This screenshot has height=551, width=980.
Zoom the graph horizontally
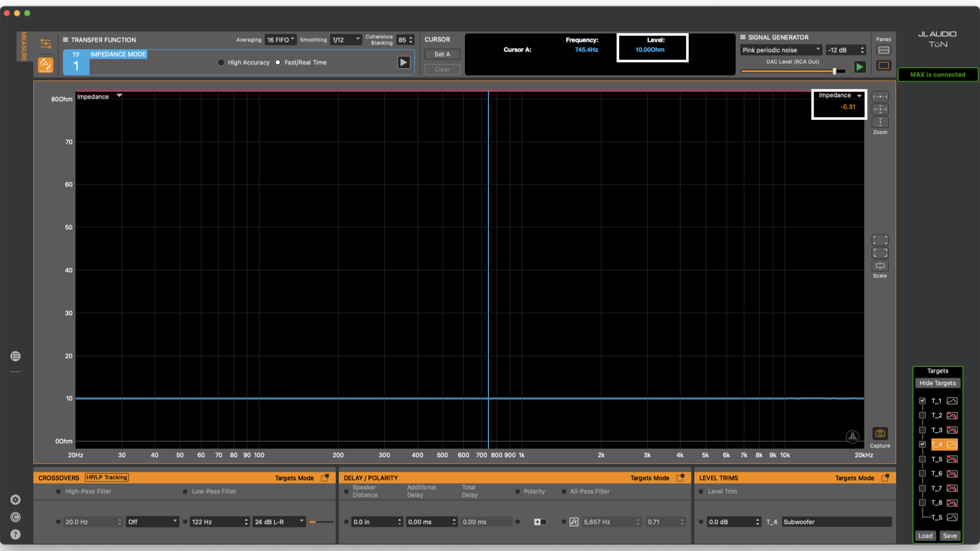pyautogui.click(x=880, y=97)
